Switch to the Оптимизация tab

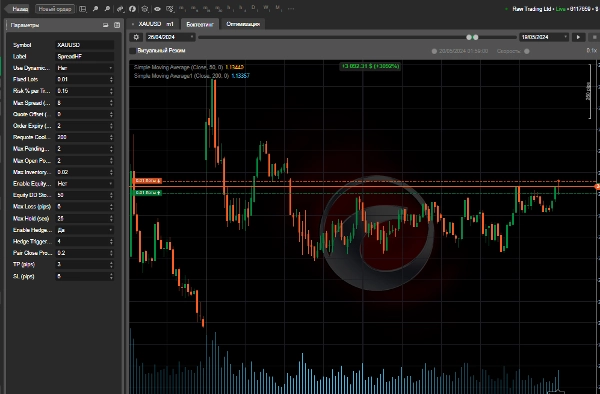(x=243, y=24)
